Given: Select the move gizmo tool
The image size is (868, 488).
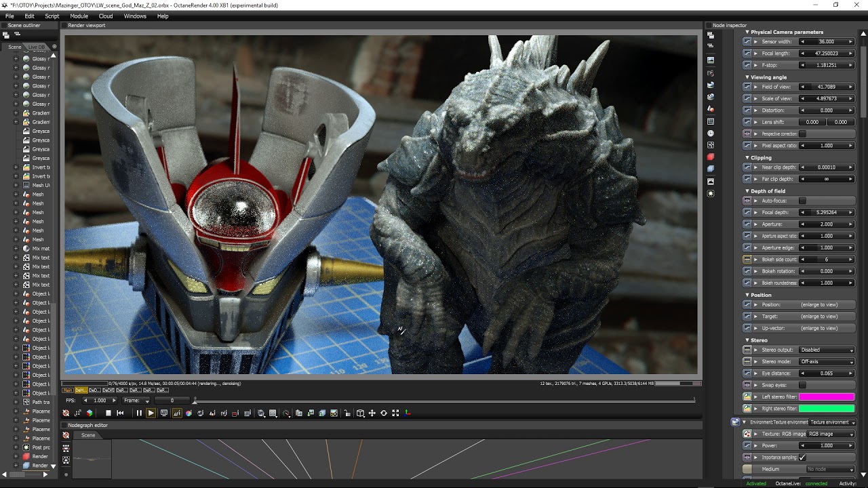Looking at the screenshot, I should point(372,413).
